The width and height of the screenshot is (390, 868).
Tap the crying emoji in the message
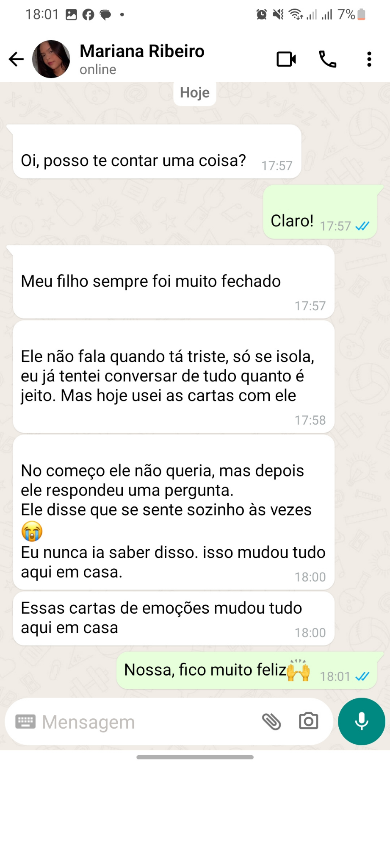[x=32, y=531]
